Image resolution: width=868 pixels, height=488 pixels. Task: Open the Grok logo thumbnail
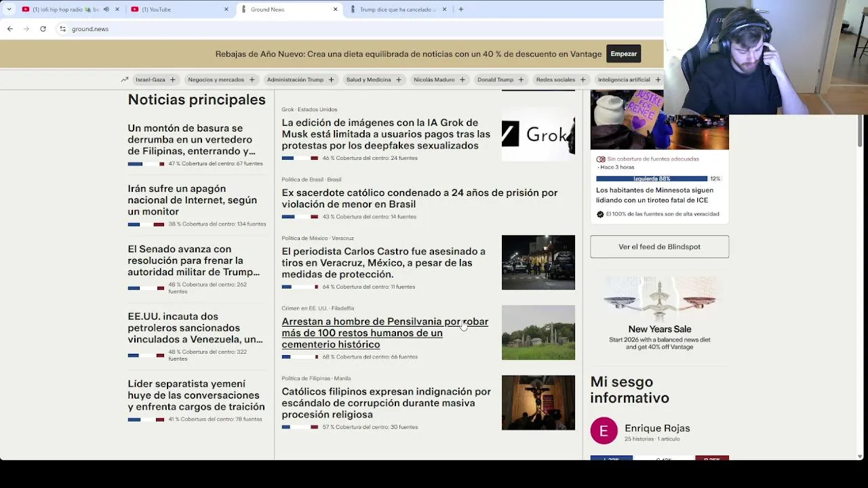tap(538, 135)
